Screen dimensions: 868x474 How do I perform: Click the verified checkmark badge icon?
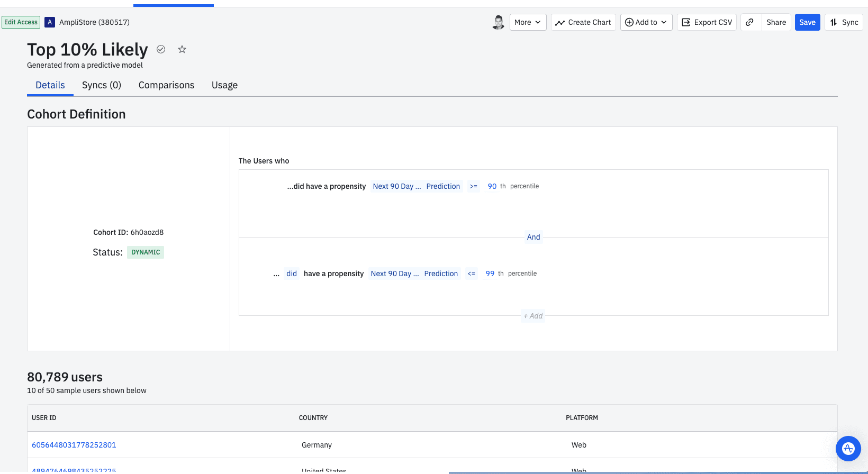pyautogui.click(x=161, y=49)
